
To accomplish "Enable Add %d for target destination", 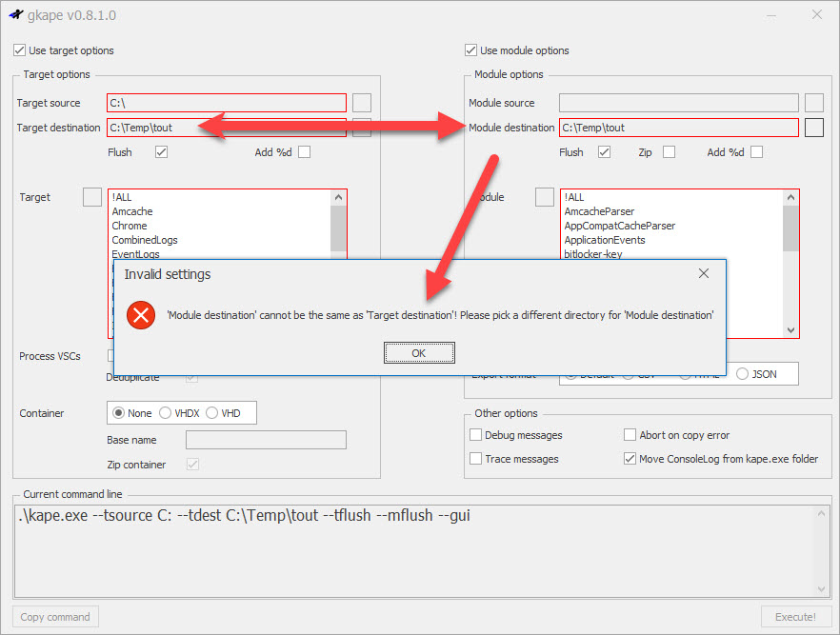I will coord(305,152).
